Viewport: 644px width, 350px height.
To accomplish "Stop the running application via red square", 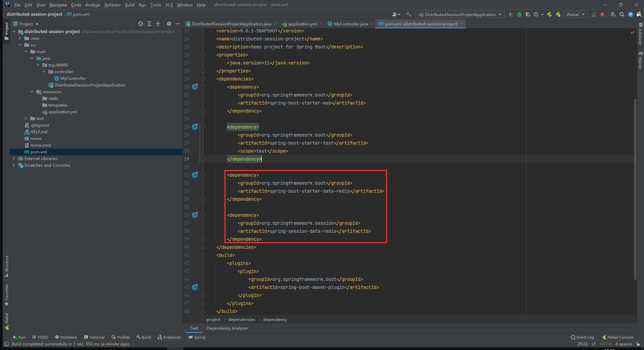I will (x=602, y=14).
